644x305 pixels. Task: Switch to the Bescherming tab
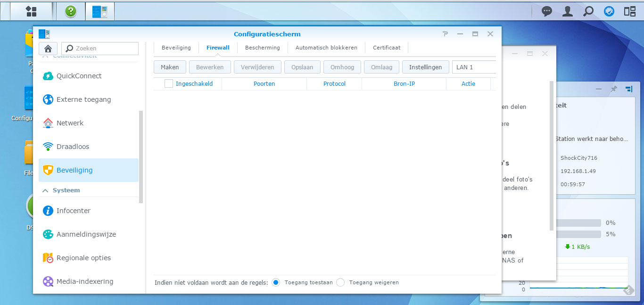(263, 48)
